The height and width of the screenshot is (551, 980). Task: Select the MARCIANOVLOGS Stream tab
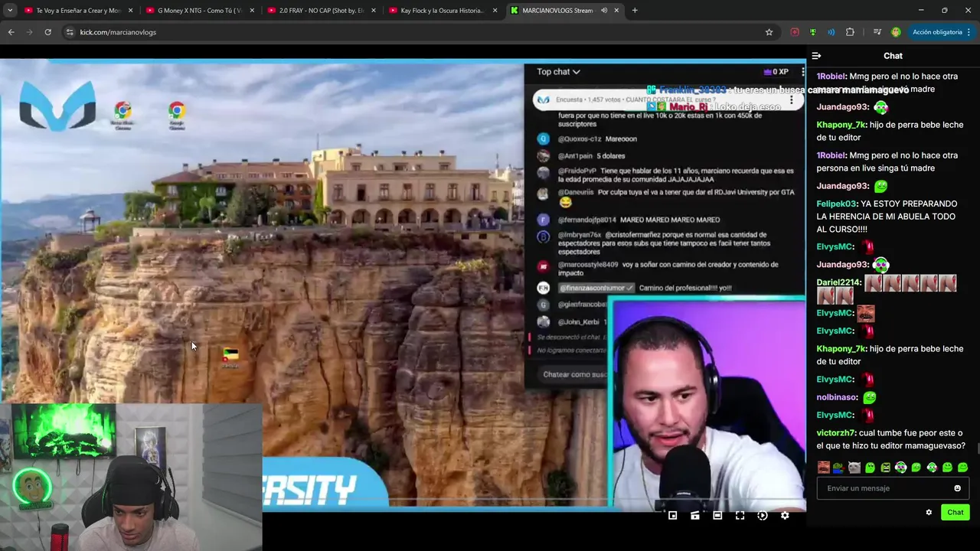pyautogui.click(x=565, y=11)
